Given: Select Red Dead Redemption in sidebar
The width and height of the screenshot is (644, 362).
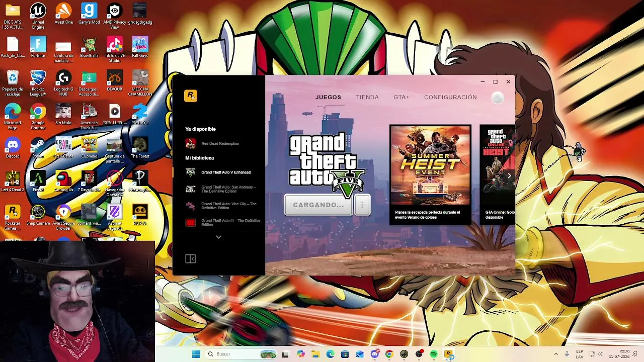Looking at the screenshot, I should click(219, 144).
